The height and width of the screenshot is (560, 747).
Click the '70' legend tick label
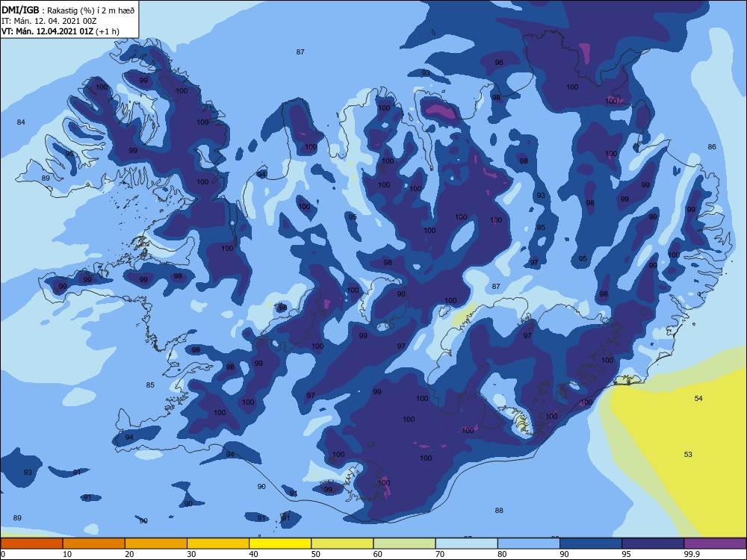(x=440, y=554)
